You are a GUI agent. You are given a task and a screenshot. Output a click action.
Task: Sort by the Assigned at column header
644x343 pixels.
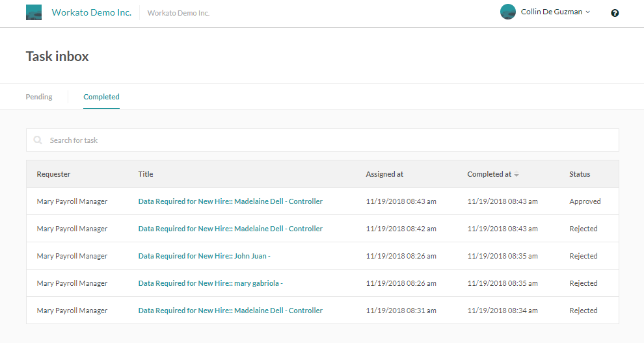(x=384, y=174)
